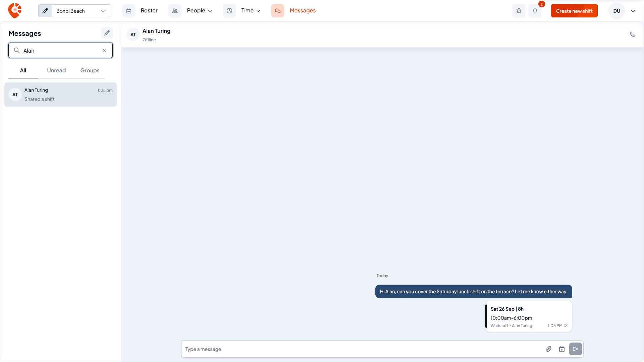Image resolution: width=644 pixels, height=362 pixels.
Task: Click the 1:05 pm conversation timestamp
Action: point(105,90)
